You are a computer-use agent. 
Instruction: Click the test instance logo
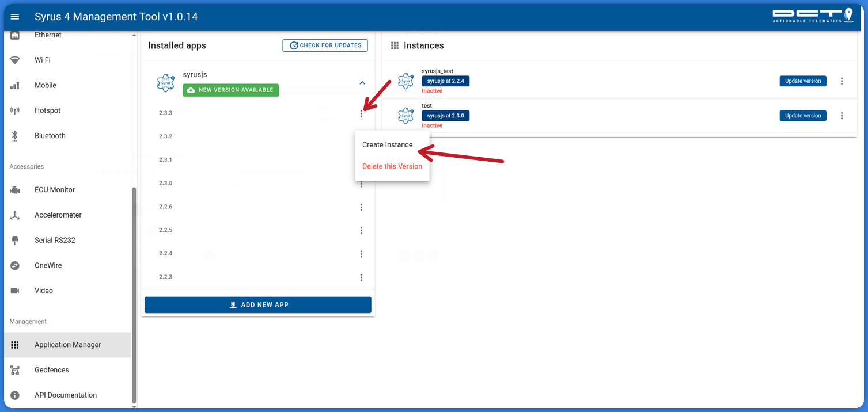(406, 115)
